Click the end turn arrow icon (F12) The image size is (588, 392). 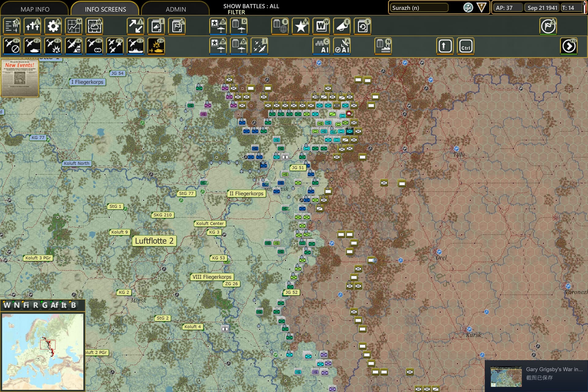[x=569, y=46]
